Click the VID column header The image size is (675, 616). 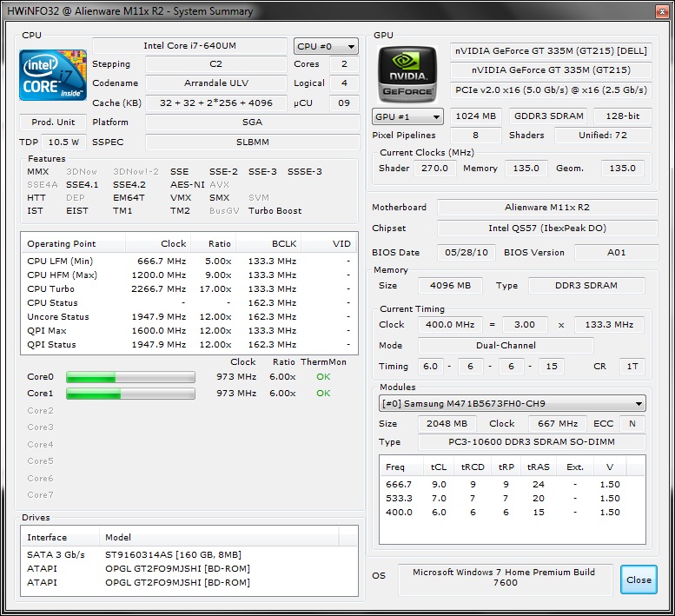click(x=328, y=243)
